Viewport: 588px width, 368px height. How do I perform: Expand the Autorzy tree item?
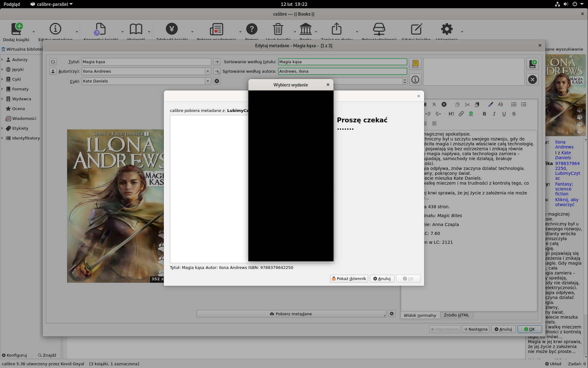pyautogui.click(x=2, y=59)
